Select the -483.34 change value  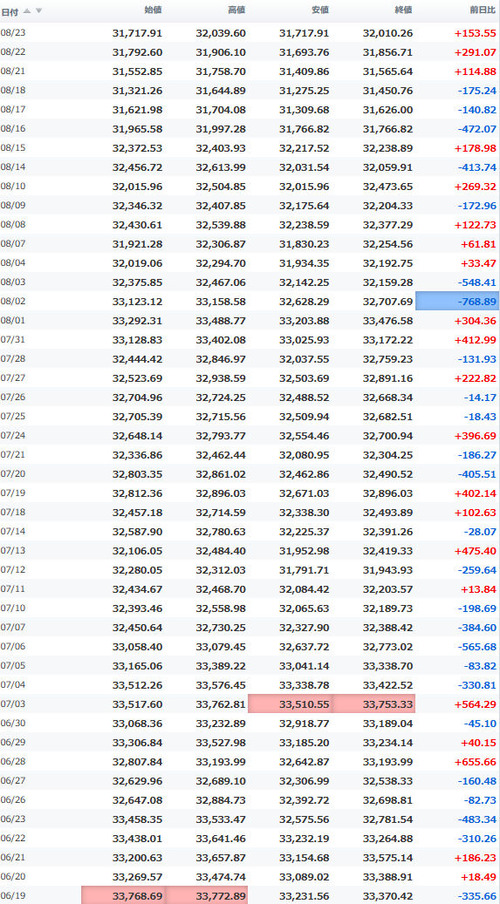(477, 819)
